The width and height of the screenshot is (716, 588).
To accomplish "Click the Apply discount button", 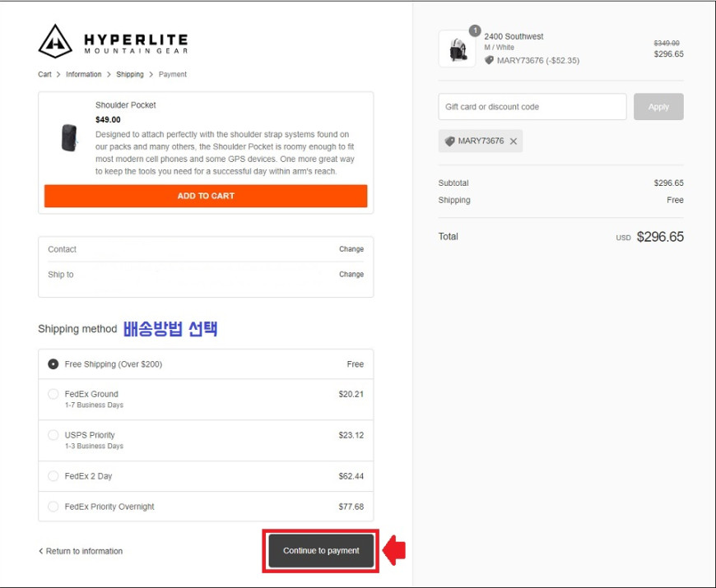I will point(658,107).
